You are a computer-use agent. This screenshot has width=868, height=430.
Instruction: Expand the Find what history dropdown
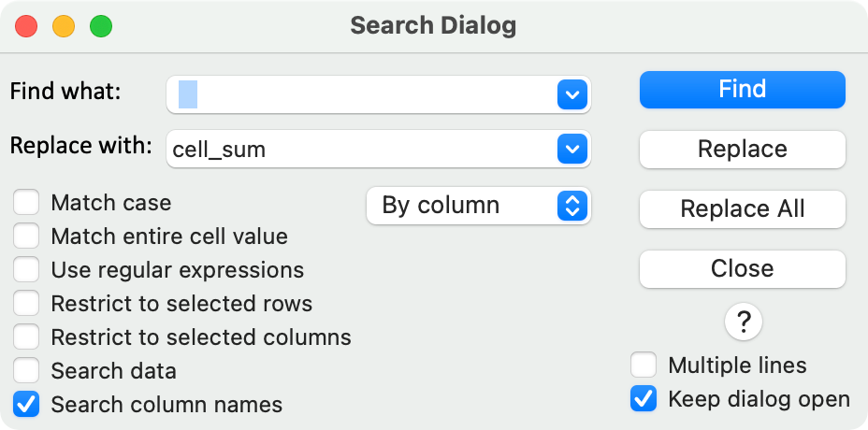pyautogui.click(x=571, y=94)
